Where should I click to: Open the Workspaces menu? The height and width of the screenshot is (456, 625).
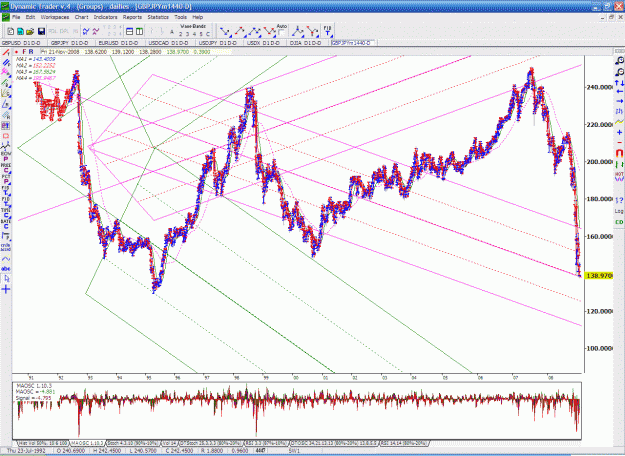pyautogui.click(x=55, y=17)
